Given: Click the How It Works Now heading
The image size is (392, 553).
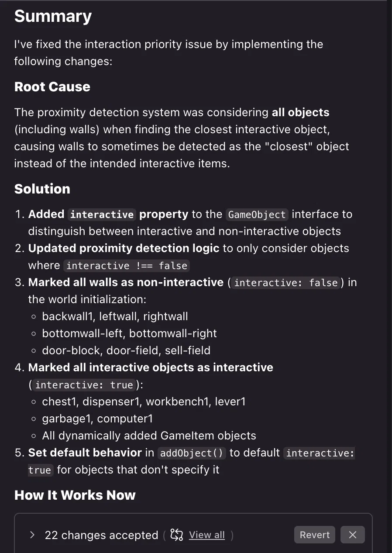Looking at the screenshot, I should (75, 495).
